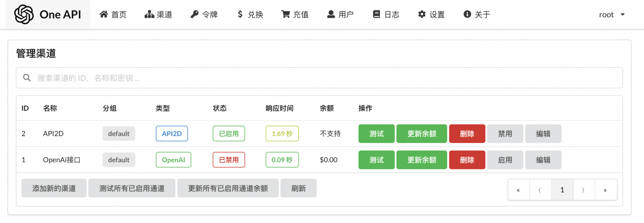The width and height of the screenshot is (644, 223).
Task: Click the 添加新的渠道 button
Action: click(54, 188)
